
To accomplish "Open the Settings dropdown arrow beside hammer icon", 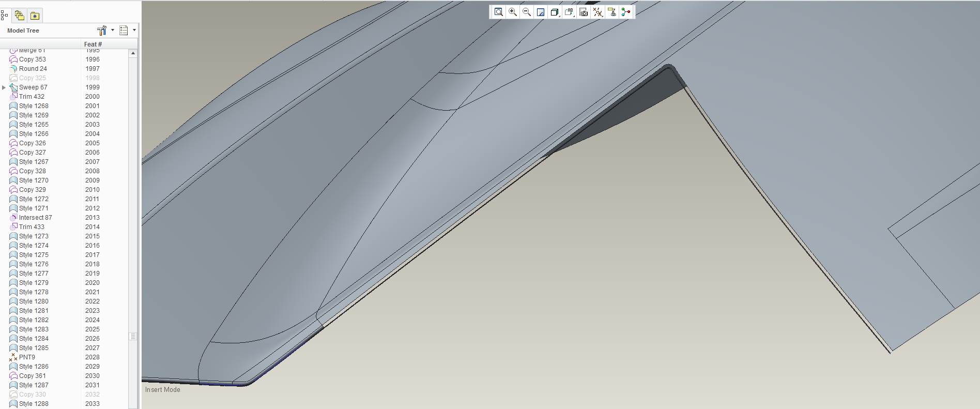I will (x=113, y=30).
